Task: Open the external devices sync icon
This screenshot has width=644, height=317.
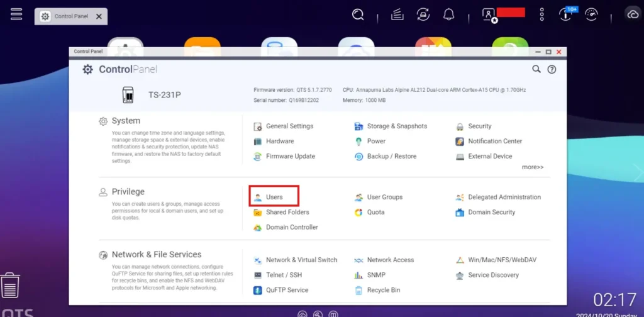Action: [x=423, y=15]
